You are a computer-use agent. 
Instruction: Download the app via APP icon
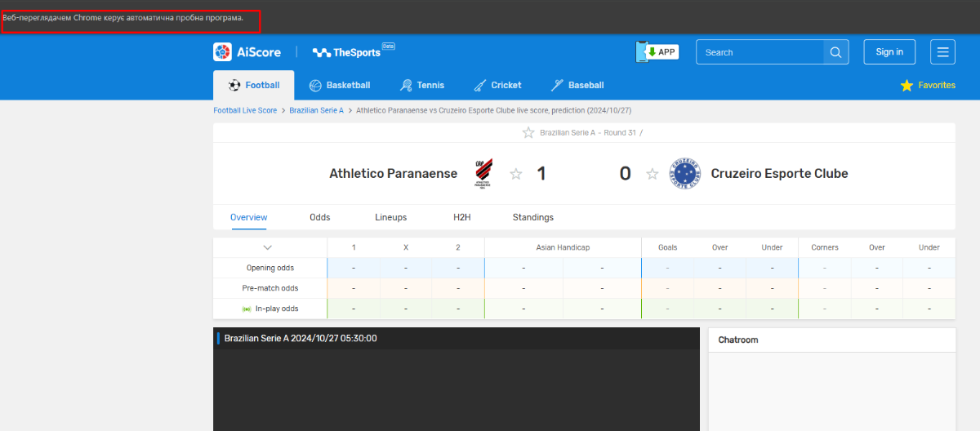click(x=657, y=51)
